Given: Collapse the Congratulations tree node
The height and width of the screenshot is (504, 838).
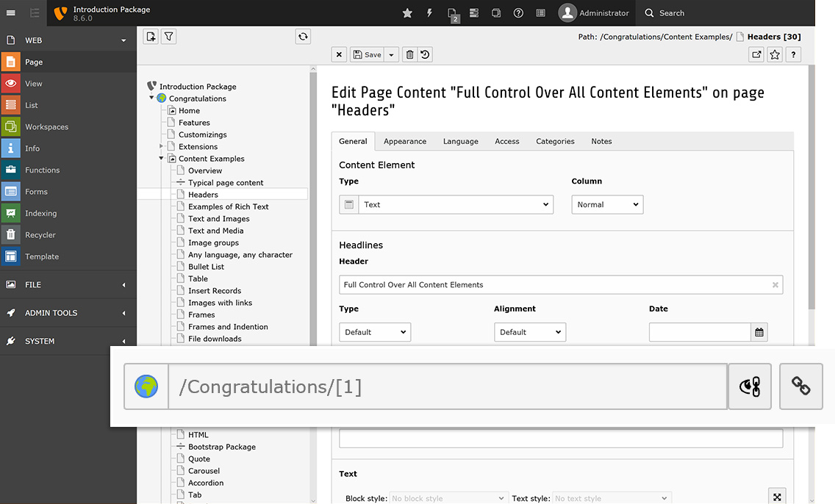Looking at the screenshot, I should coord(151,98).
